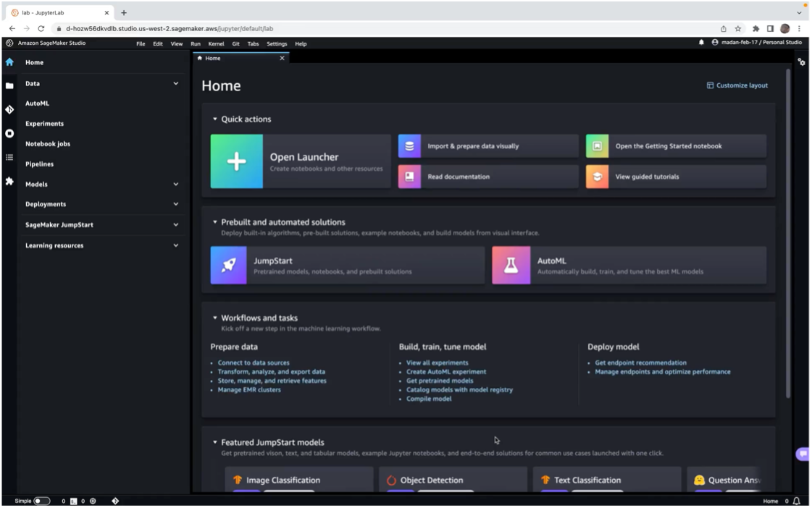
Task: Click Get endpoint recommendation link
Action: tap(640, 363)
